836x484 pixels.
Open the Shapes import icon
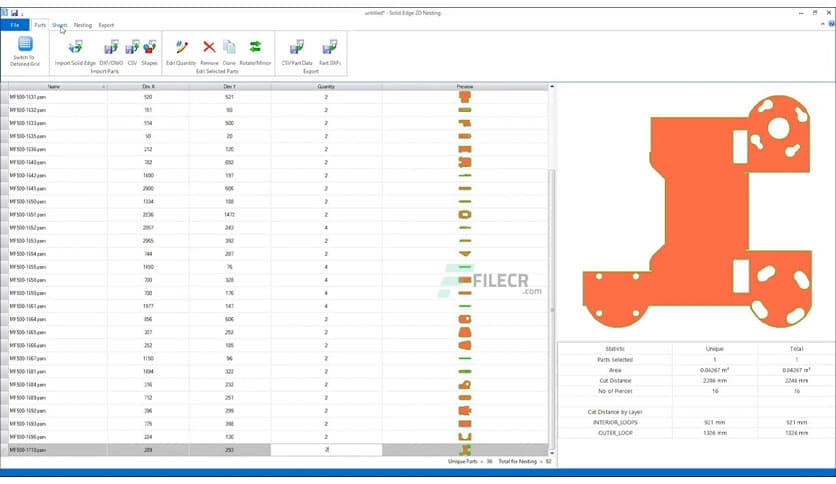click(150, 47)
